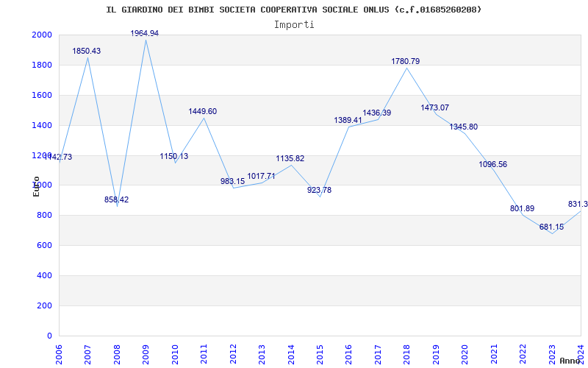Click the data label 801.89
Screen dimensions: 588x368
[x=523, y=209]
